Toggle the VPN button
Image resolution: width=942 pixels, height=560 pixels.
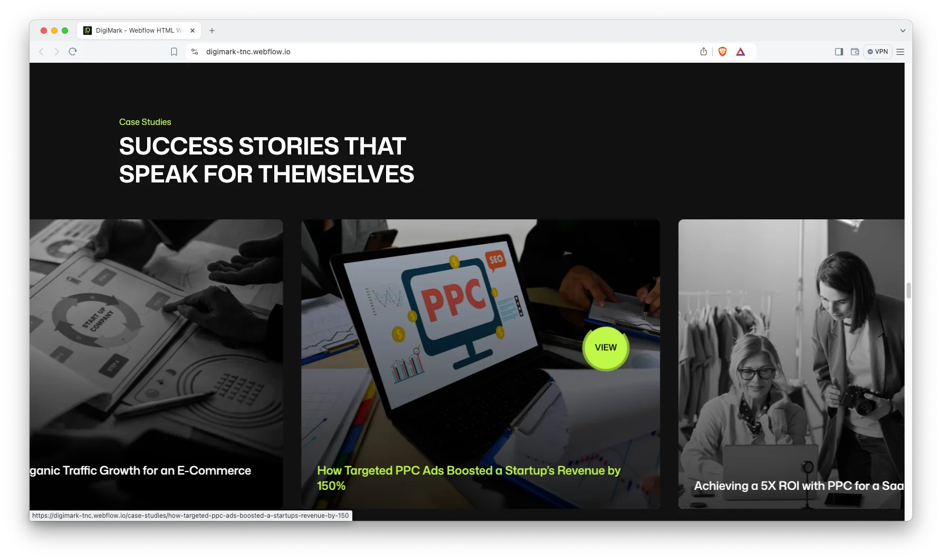(878, 52)
